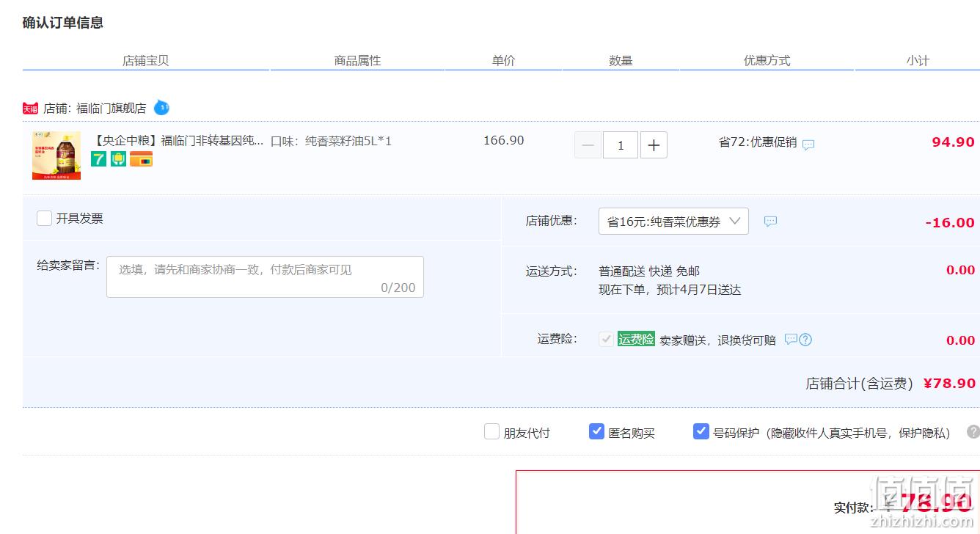
Task: Open the blue Wangwang chat icon
Action: 161,108
